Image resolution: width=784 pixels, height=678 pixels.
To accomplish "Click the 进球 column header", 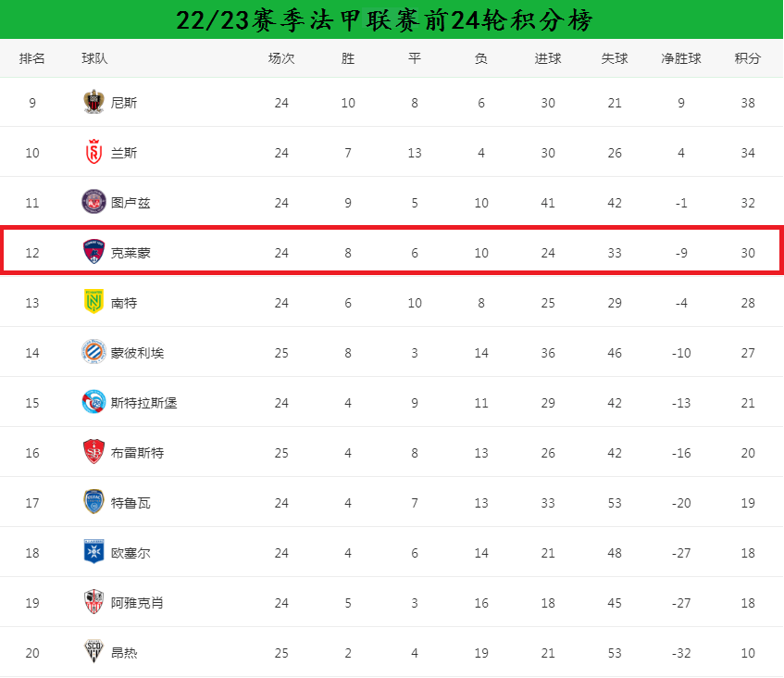I will (547, 58).
